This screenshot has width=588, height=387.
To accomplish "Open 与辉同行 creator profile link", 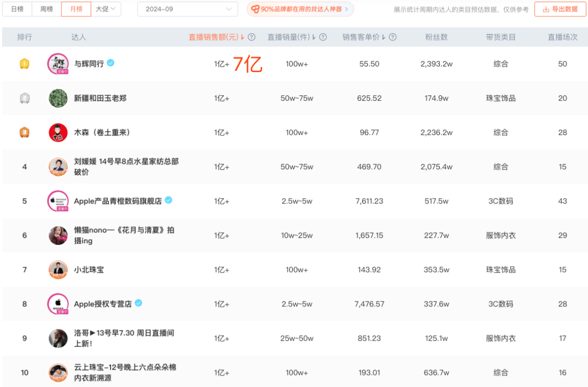I will tap(89, 64).
